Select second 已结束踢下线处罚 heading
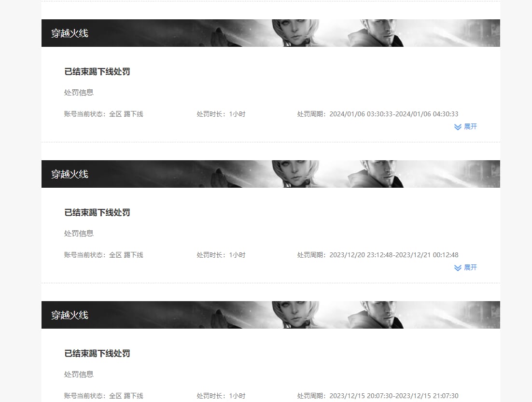 coord(97,213)
